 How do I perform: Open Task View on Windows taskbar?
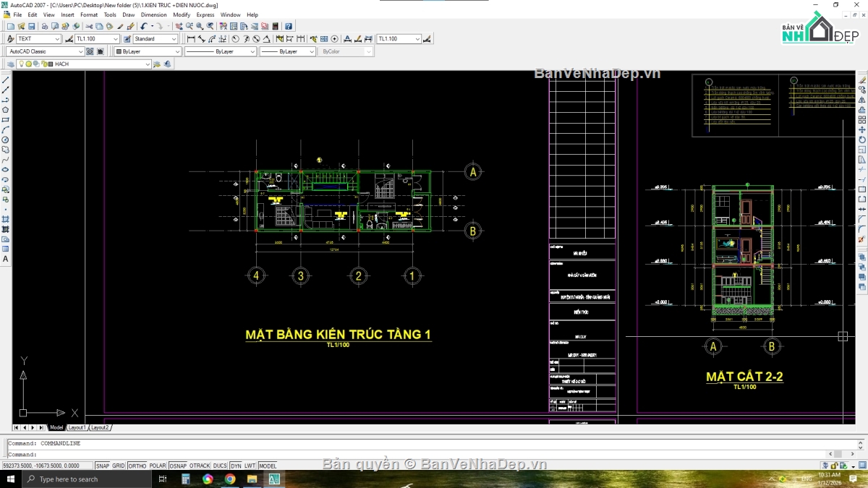tap(163, 479)
